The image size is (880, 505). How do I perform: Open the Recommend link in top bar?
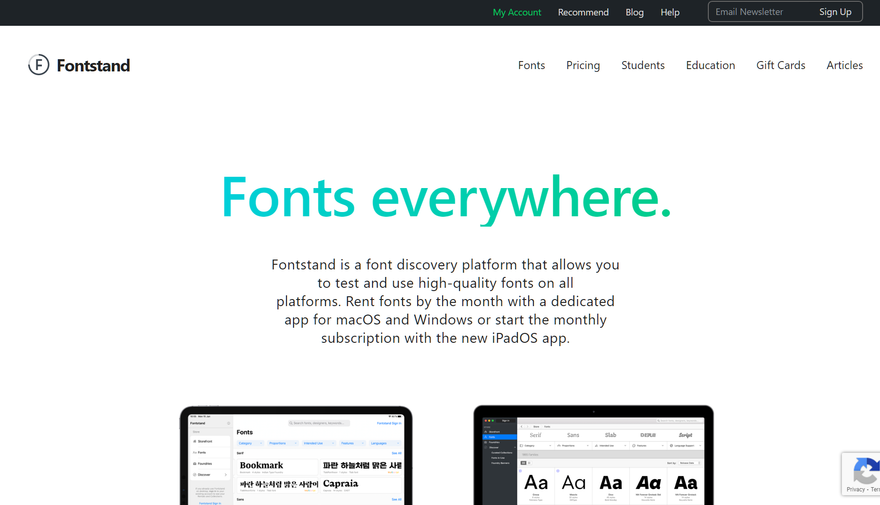click(x=583, y=12)
